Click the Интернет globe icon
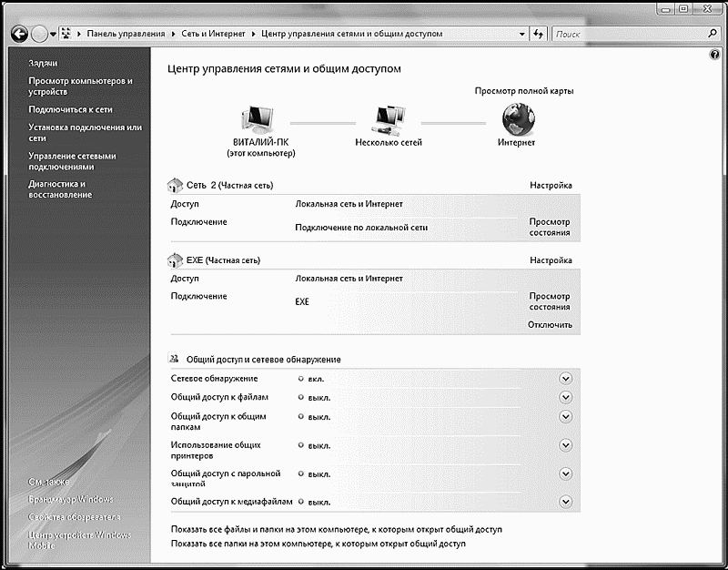The width and height of the screenshot is (728, 570). click(517, 119)
